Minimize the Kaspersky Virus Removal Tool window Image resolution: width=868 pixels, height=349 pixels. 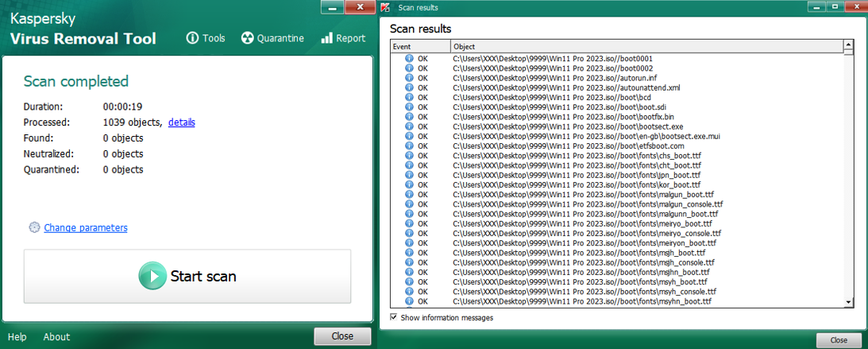tap(333, 6)
